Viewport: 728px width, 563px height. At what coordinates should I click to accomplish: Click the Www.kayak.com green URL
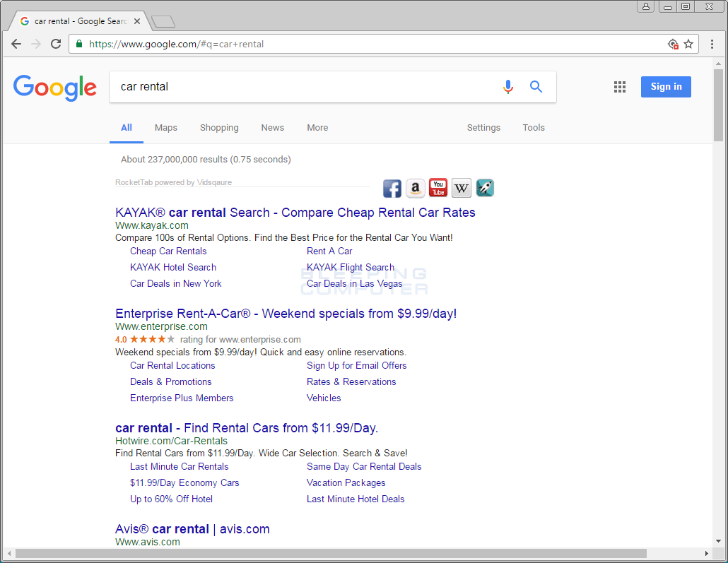coord(152,225)
